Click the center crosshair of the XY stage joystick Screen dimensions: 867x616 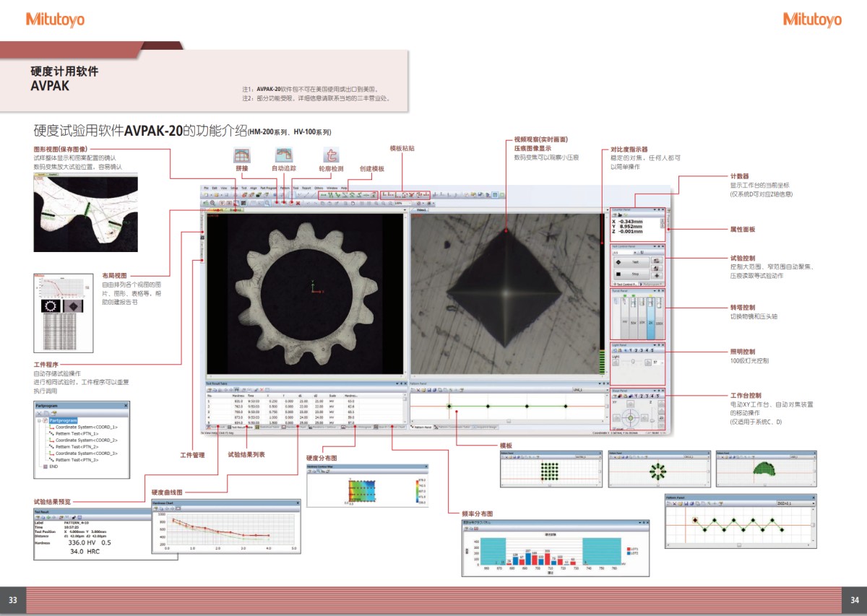point(630,418)
